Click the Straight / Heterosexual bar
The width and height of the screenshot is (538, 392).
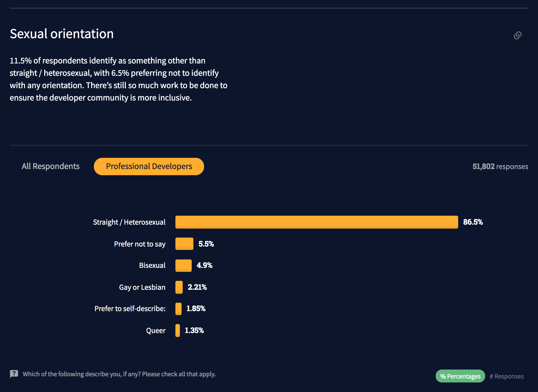point(317,222)
